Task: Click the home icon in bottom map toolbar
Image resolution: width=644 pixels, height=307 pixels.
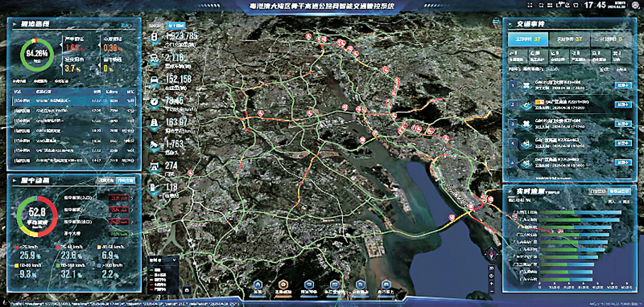Action: (x=258, y=285)
